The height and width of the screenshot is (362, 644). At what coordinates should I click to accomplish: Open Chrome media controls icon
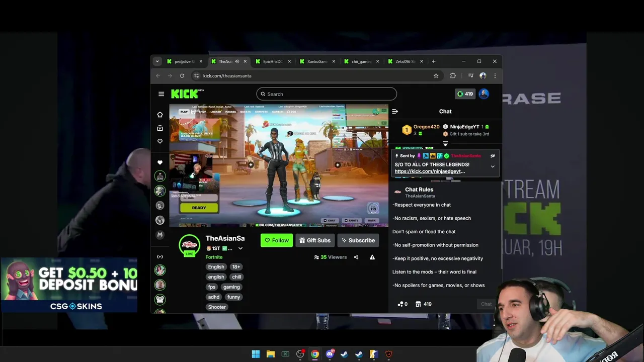471,76
